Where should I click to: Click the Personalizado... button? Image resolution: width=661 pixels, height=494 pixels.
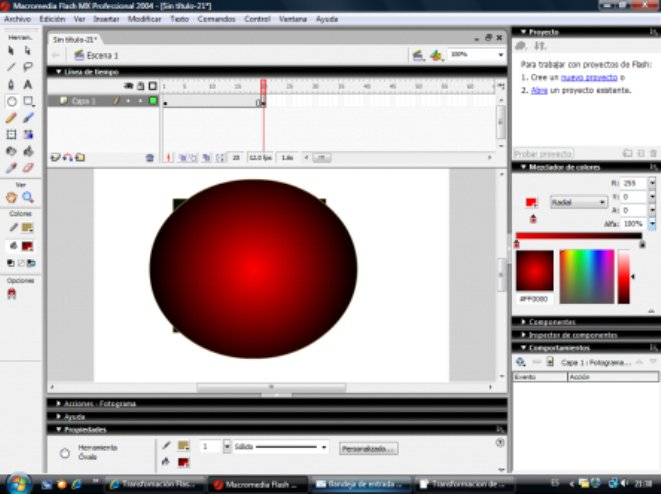(x=368, y=449)
